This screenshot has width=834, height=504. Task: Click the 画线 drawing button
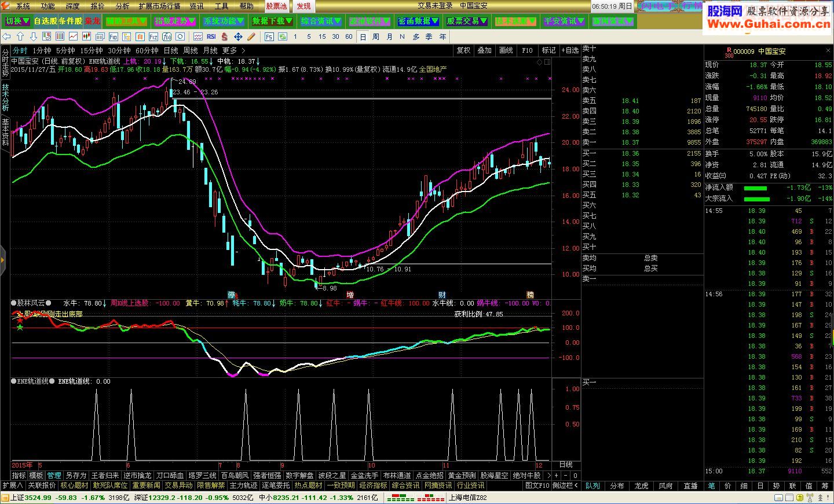click(x=506, y=50)
